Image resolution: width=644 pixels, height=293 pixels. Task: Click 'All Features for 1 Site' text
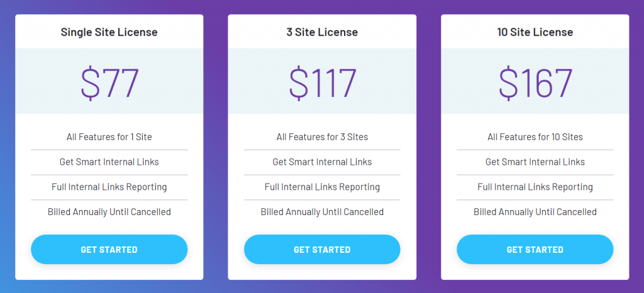[109, 137]
